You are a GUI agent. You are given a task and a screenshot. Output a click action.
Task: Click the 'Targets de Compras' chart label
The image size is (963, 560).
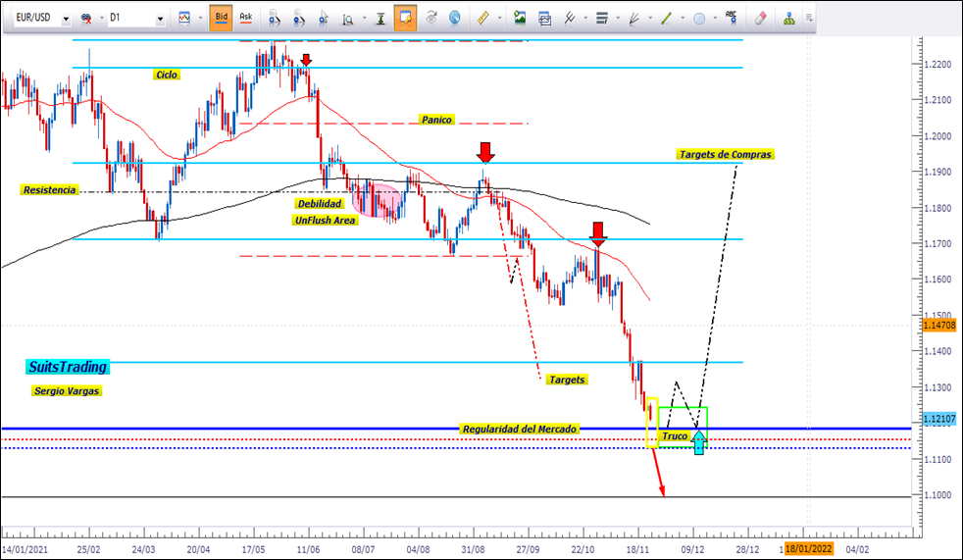pyautogui.click(x=725, y=155)
